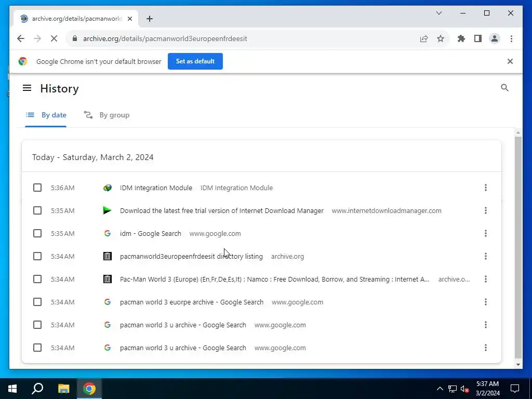Check the pacmanworld3europeenfrdeesit directory listing box
532x399 pixels.
37,256
